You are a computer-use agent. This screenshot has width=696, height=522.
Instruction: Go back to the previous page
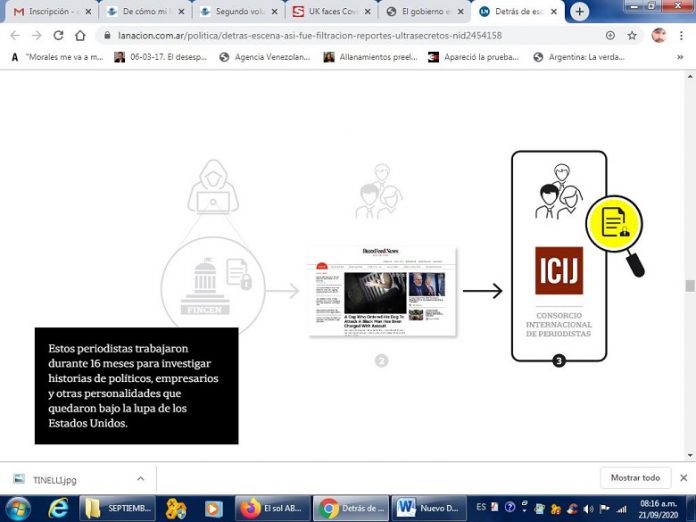pyautogui.click(x=15, y=36)
